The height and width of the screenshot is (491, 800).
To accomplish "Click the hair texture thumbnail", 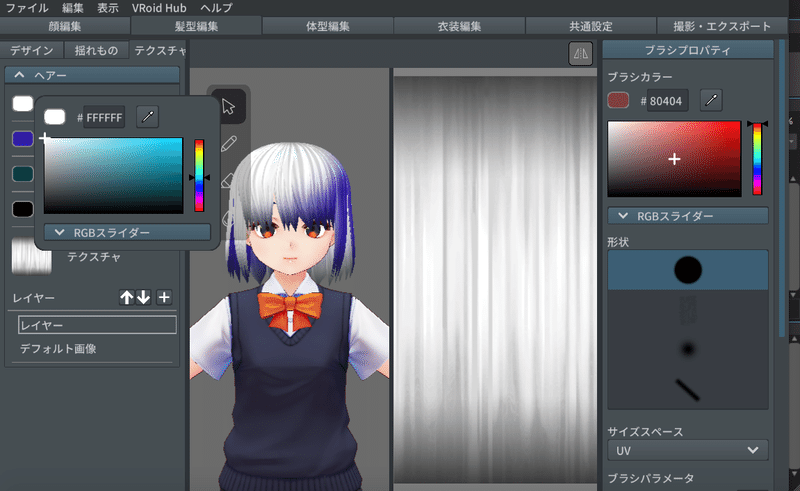I will pos(32,256).
